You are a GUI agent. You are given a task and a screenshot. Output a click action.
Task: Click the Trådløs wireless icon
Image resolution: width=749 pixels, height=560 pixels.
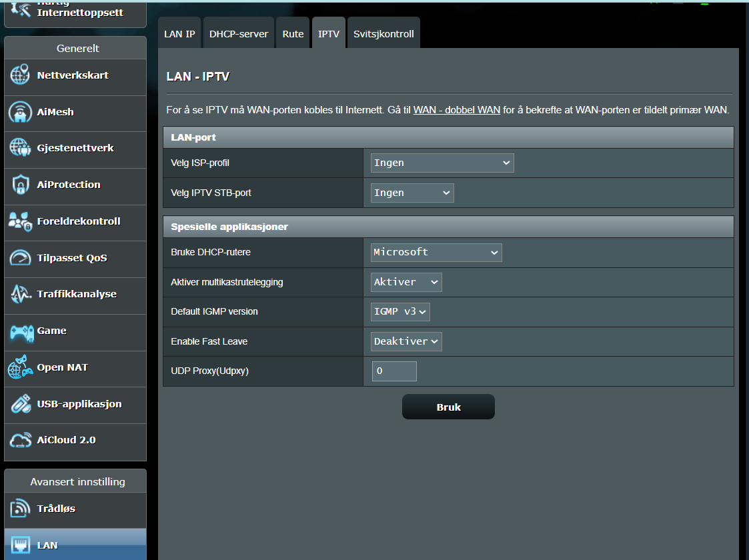(20, 509)
